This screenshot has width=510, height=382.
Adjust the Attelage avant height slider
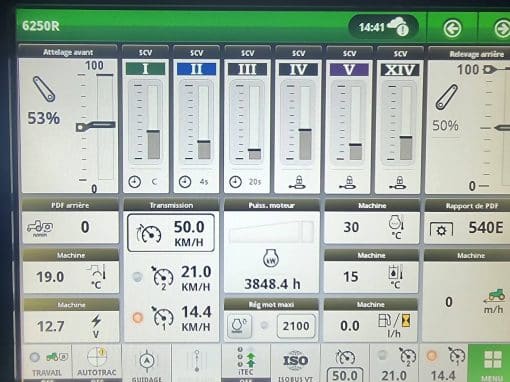coord(96,126)
